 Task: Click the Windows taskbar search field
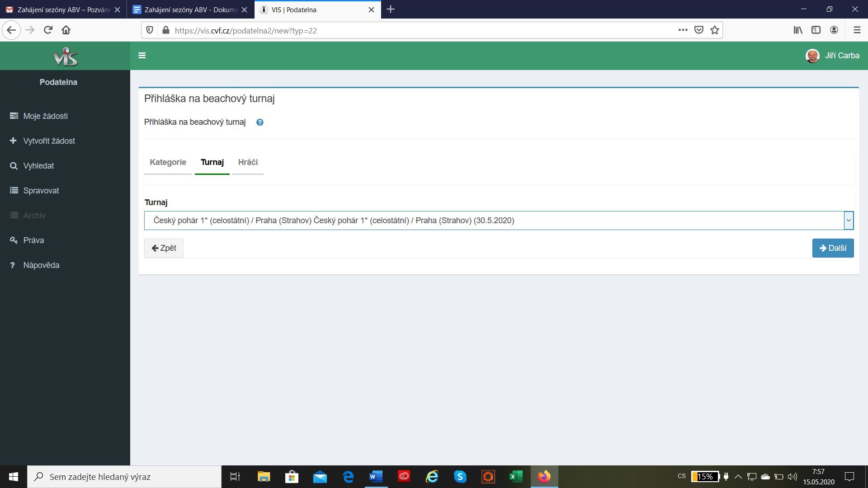point(124,477)
